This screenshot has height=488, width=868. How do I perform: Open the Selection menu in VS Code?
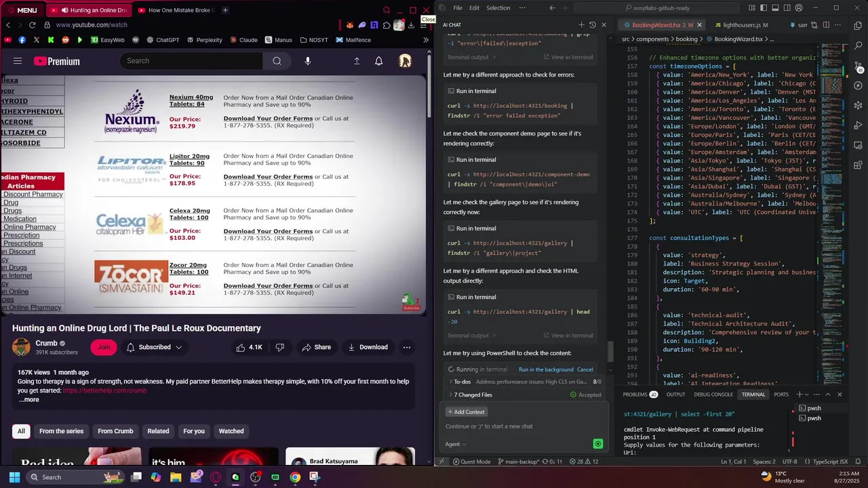[498, 8]
